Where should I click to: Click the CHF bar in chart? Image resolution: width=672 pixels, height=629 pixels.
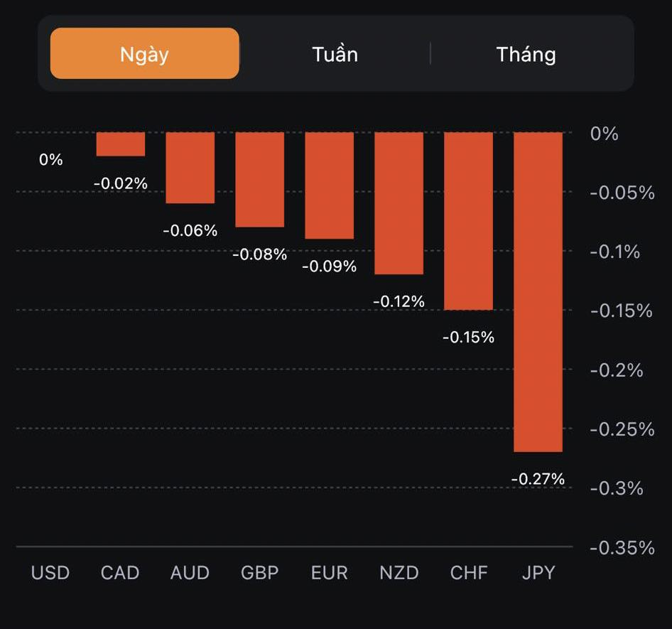[468, 221]
